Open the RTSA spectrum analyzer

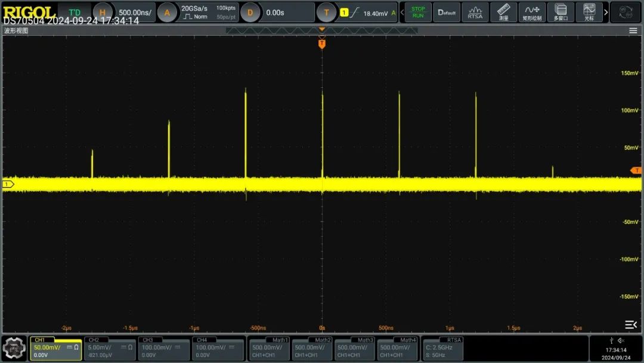(x=475, y=12)
